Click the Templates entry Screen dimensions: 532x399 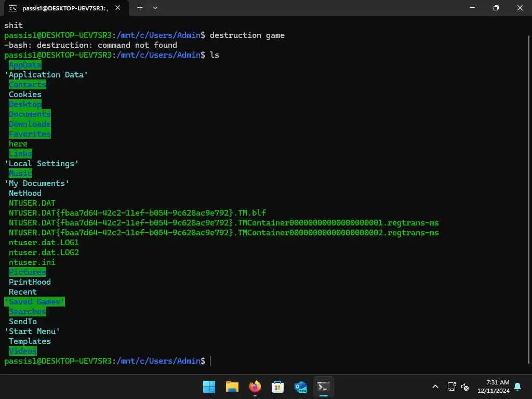(30, 341)
